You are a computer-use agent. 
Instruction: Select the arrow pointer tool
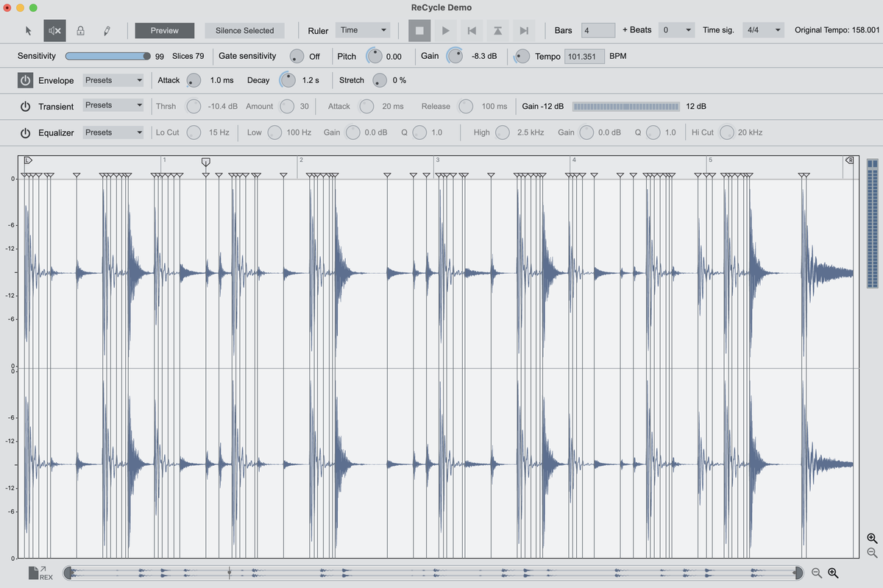coord(29,30)
